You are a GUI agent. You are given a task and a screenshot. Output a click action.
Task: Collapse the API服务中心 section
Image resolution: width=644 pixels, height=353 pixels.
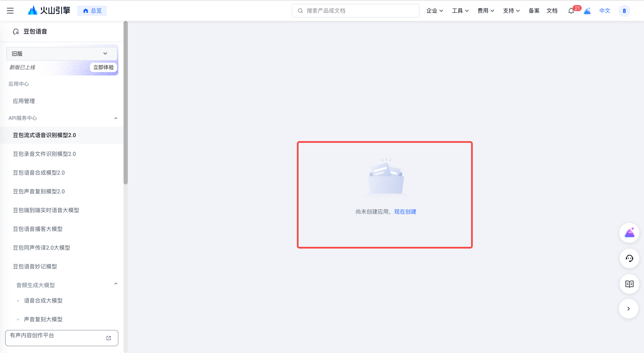(x=116, y=118)
